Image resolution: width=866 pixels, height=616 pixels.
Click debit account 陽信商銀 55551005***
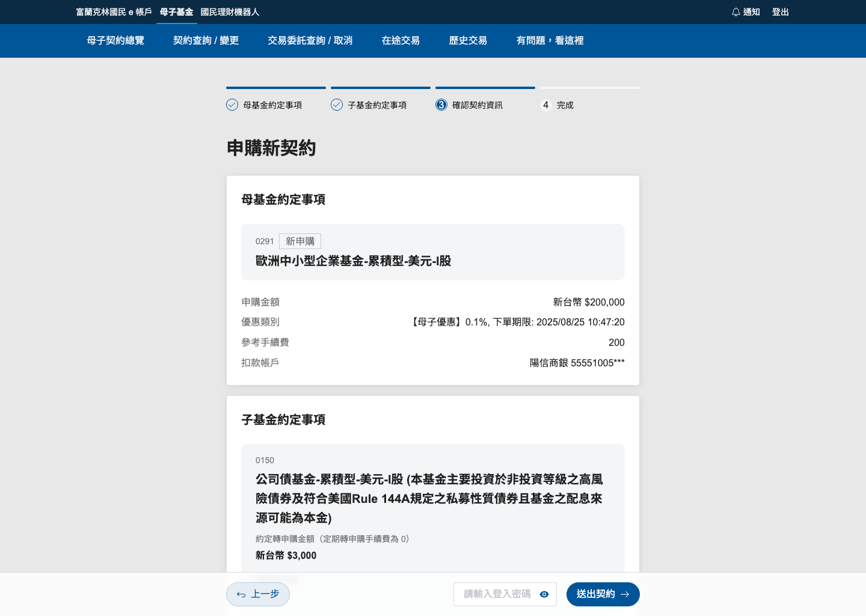(x=577, y=363)
